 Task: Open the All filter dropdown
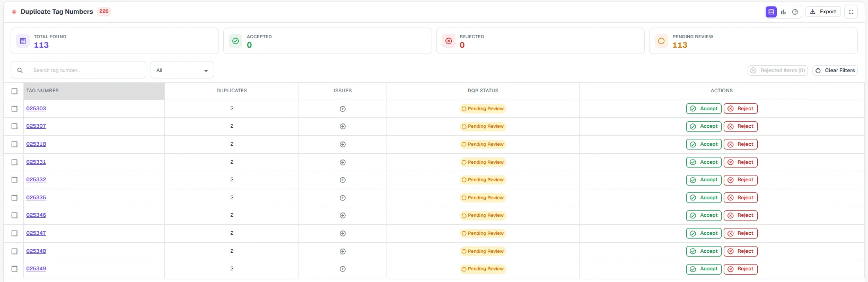tap(182, 70)
